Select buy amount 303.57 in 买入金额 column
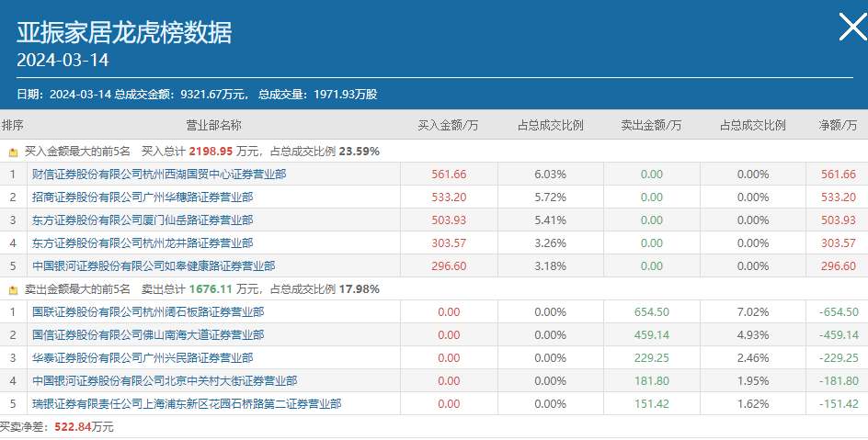Image resolution: width=868 pixels, height=440 pixels. pyautogui.click(x=449, y=243)
